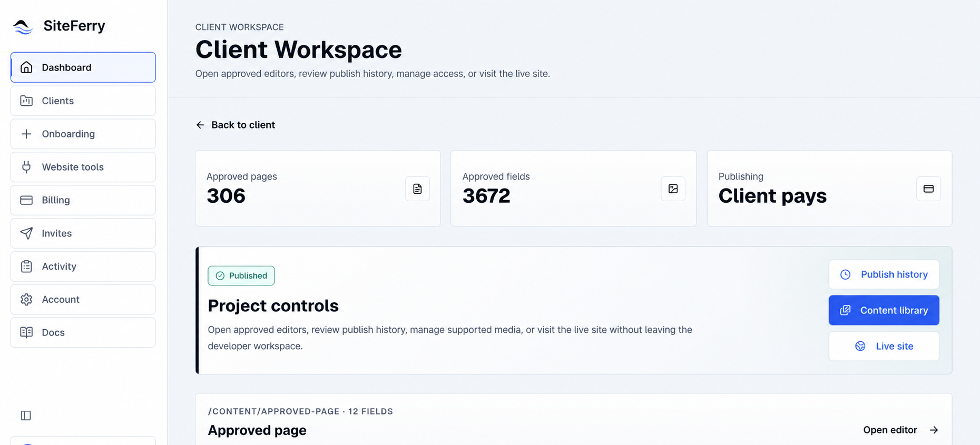Image resolution: width=980 pixels, height=445 pixels.
Task: Click the back arrow icon next to Back to client
Action: pos(200,125)
